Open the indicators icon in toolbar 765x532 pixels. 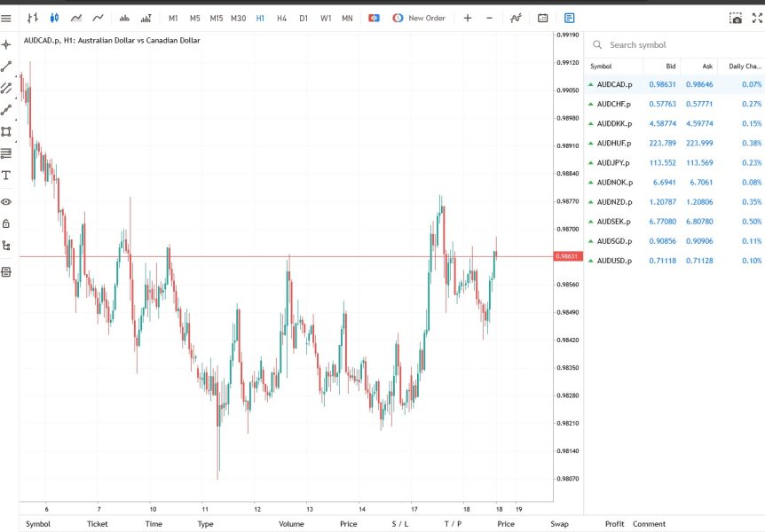point(516,18)
